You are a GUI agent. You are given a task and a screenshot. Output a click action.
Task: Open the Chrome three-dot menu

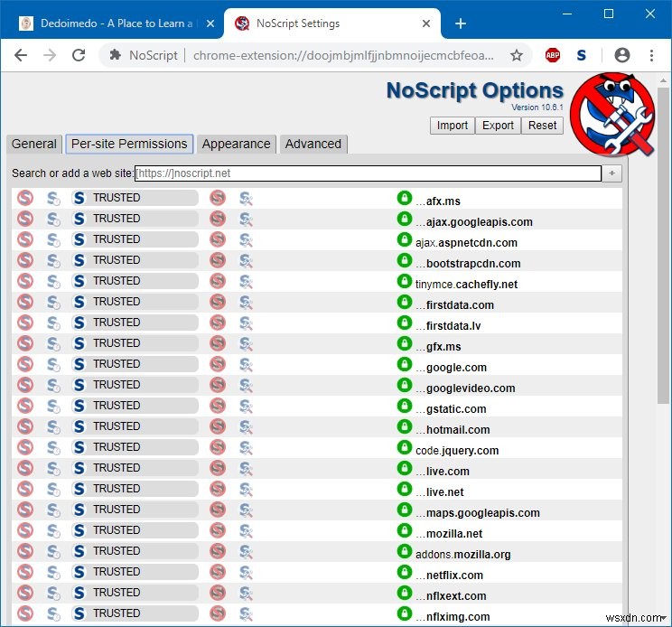click(x=651, y=55)
